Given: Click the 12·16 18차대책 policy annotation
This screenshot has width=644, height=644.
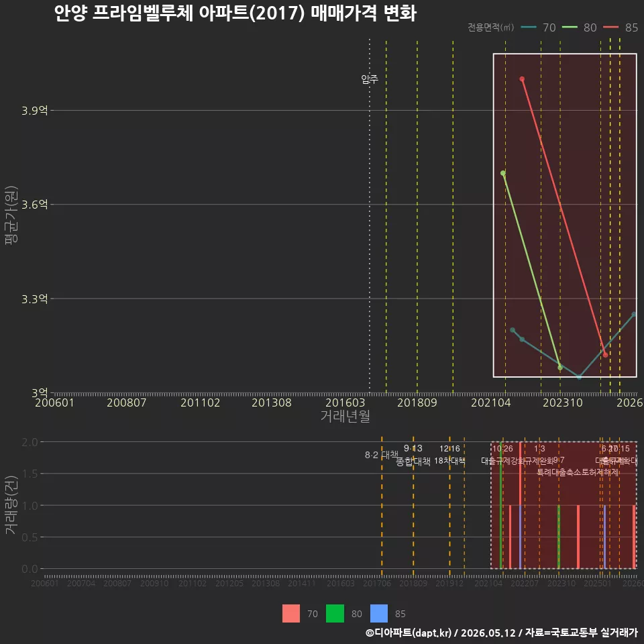Looking at the screenshot, I should pos(449,455).
